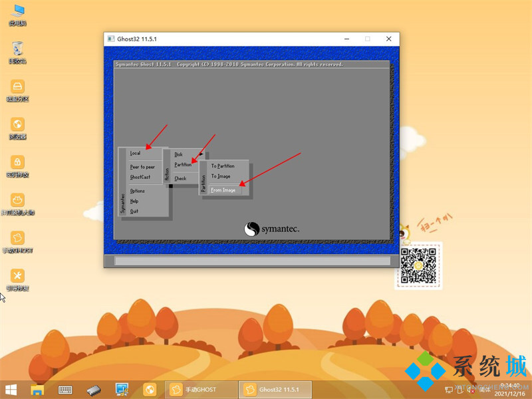Switch to 手动GHOST taskbar button
The height and width of the screenshot is (399, 532).
pos(201,390)
